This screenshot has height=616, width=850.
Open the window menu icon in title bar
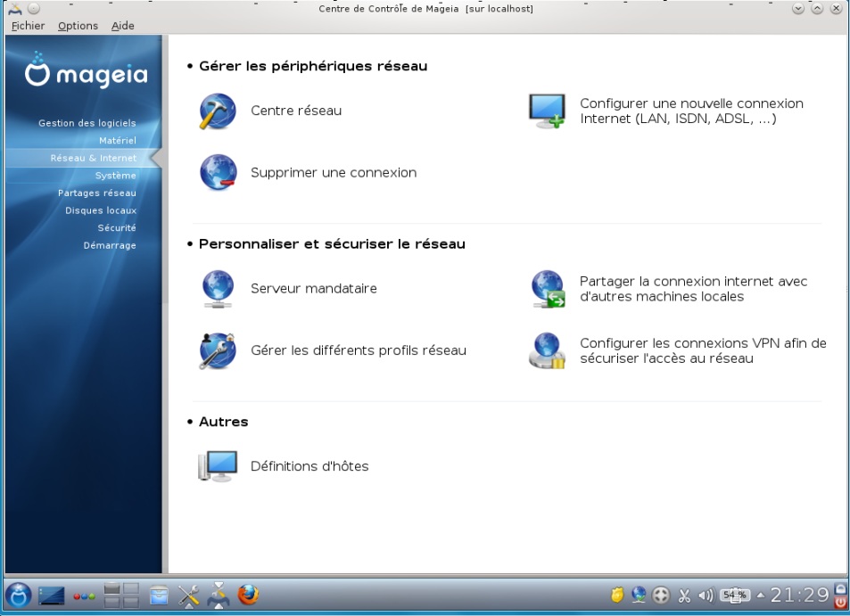[x=14, y=9]
